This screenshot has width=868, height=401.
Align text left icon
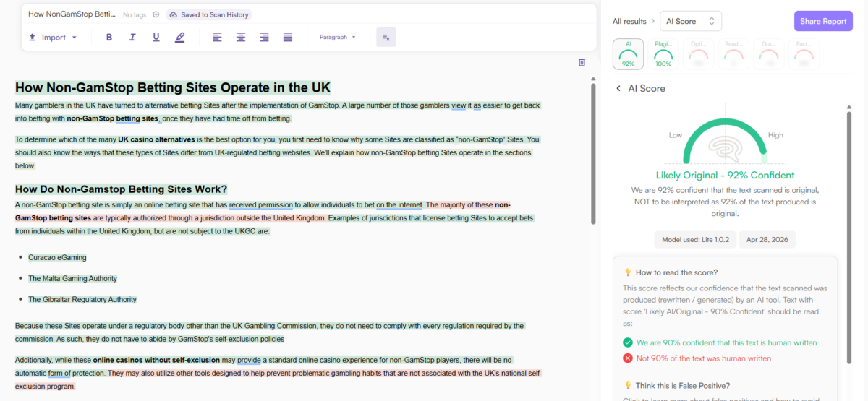point(217,38)
